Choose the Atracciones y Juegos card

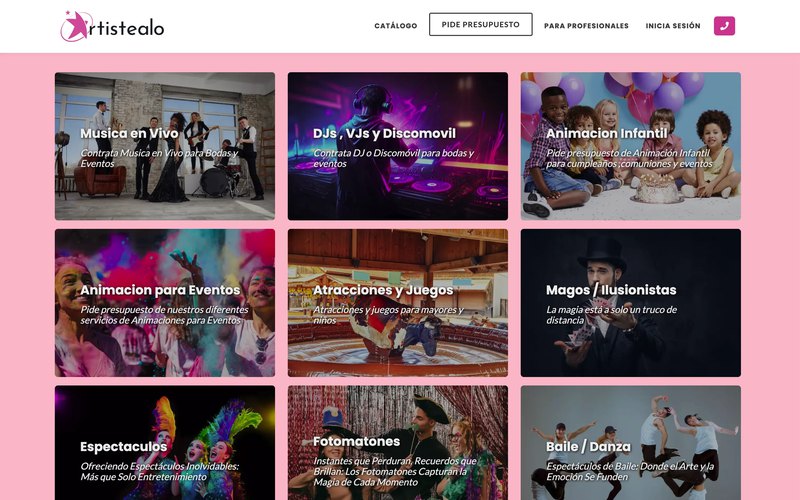pos(397,303)
